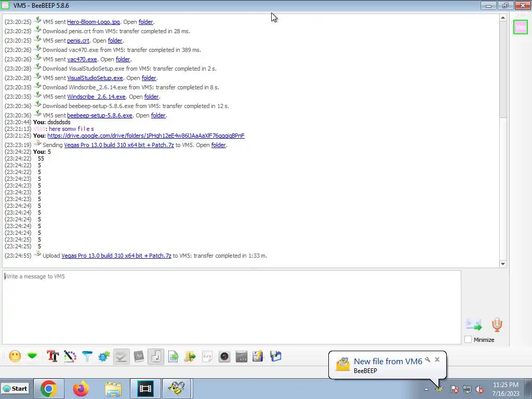Viewport: 532px width, 399px height.
Task: Toggle send-with-Enter key icon
Action: pos(156,356)
